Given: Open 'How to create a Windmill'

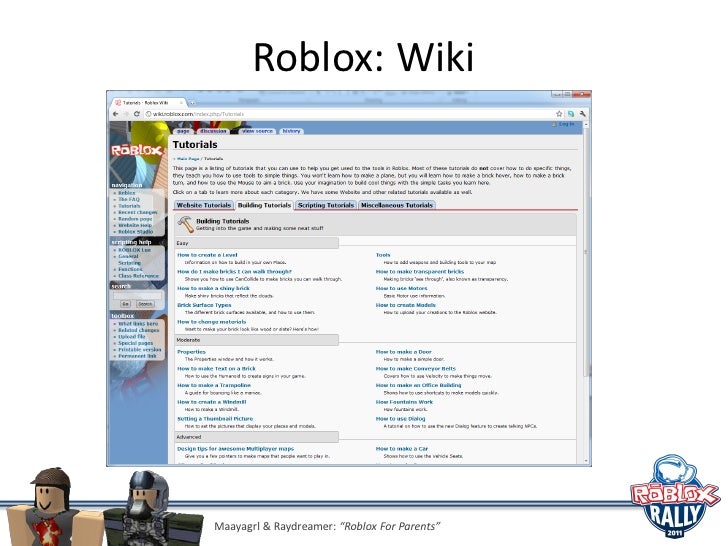Looking at the screenshot, I should [212, 402].
